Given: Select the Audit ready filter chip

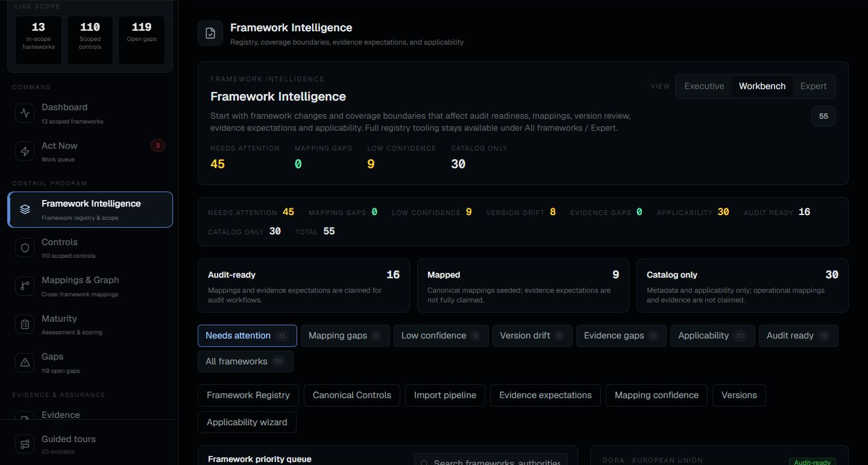Looking at the screenshot, I should pos(798,335).
